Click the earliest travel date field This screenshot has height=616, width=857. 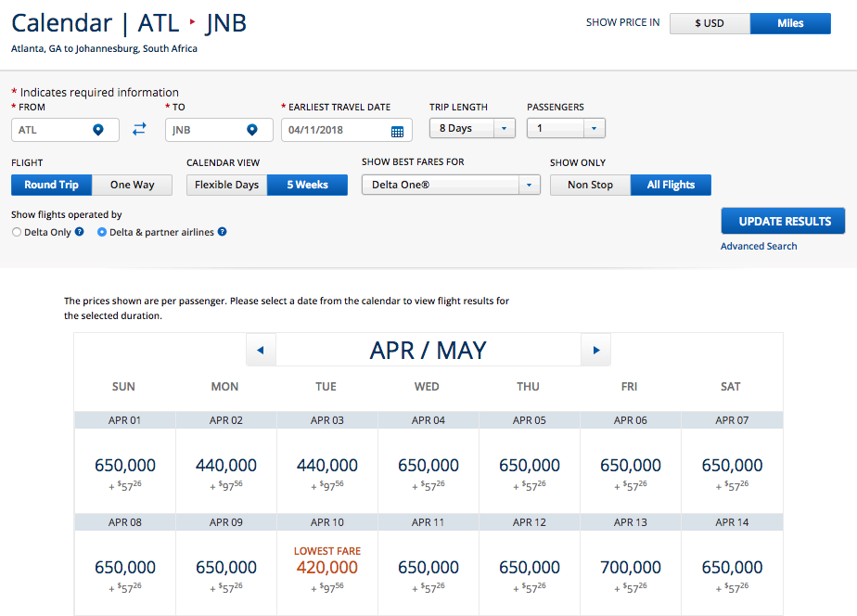347,130
